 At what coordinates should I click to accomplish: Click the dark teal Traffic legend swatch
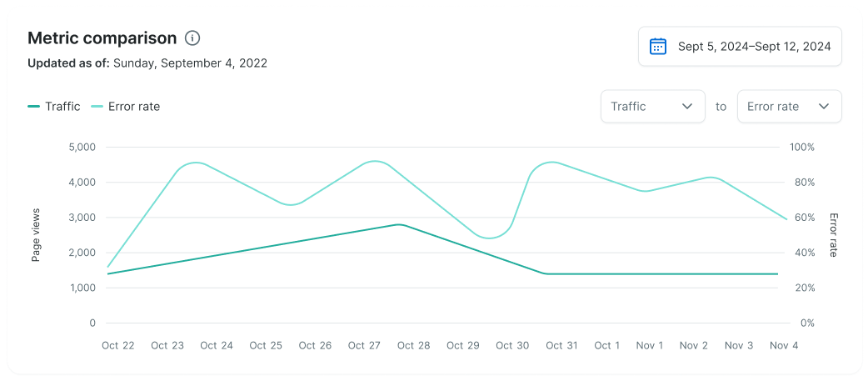pos(34,107)
